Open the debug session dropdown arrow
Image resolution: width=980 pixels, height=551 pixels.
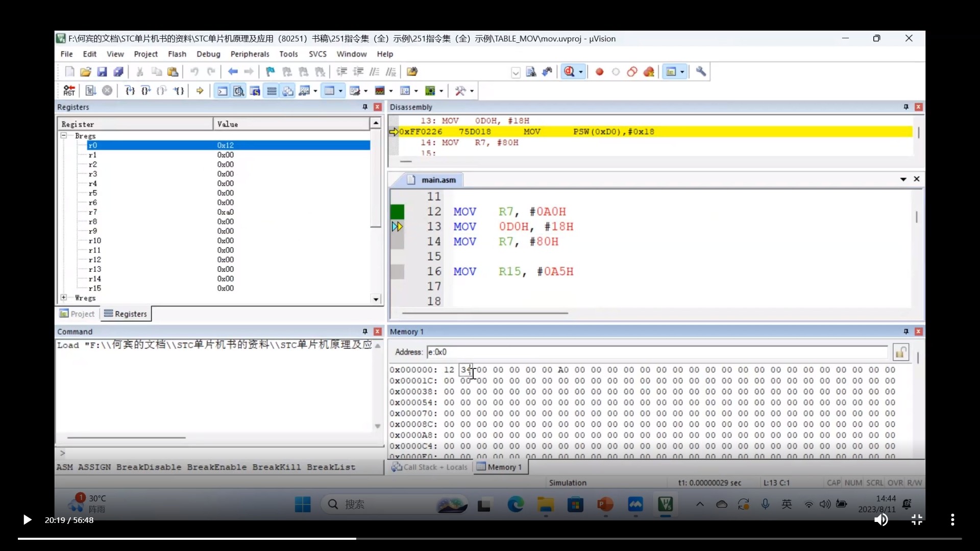coord(581,72)
